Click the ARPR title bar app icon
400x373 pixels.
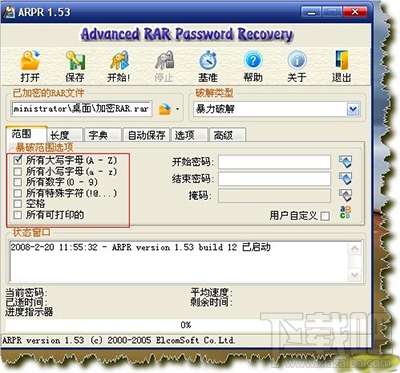(x=9, y=12)
